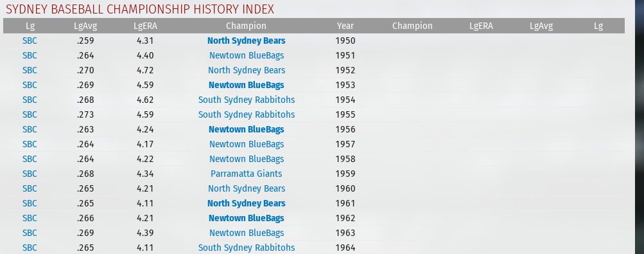This screenshot has width=644, height=254.
Task: Click the right-side Champion column header
Action: click(x=412, y=26)
